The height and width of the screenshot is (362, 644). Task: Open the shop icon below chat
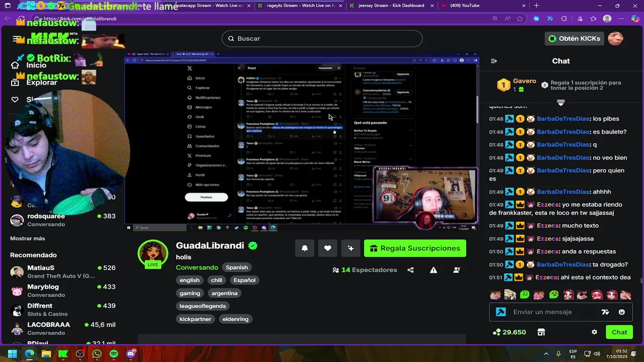pos(541,332)
